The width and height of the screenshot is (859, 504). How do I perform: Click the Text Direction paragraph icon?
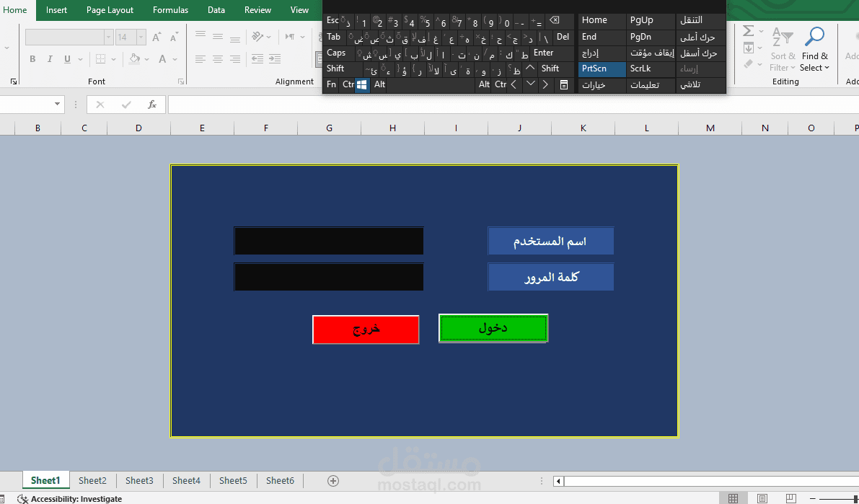point(290,37)
